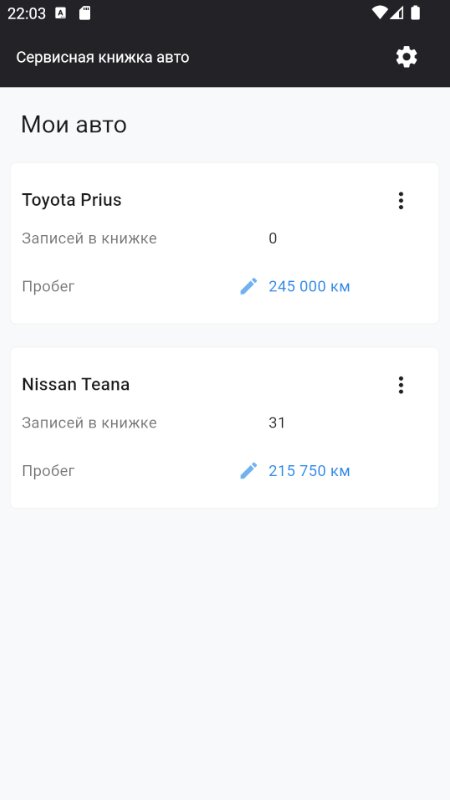Tap the SD card notification icon
The height and width of the screenshot is (800, 450).
[85, 13]
